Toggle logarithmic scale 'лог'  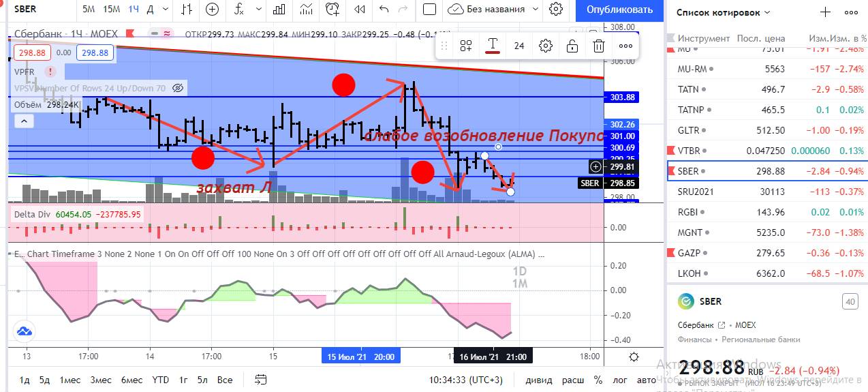click(x=621, y=380)
